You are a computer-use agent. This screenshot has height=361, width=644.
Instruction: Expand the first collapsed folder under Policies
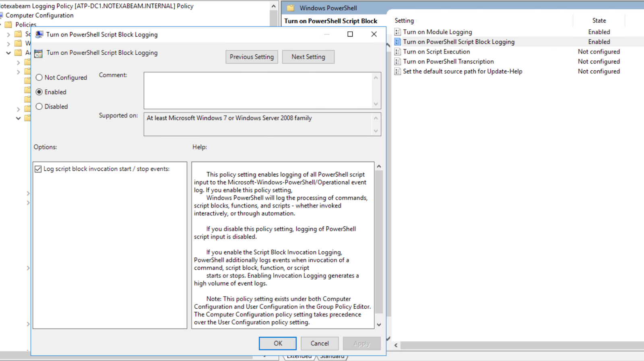[x=8, y=35]
